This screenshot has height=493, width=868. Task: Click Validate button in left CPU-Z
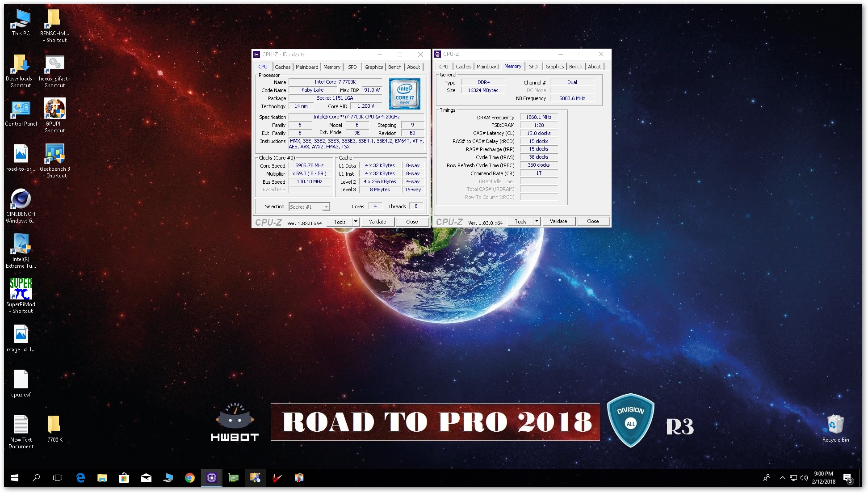(377, 222)
